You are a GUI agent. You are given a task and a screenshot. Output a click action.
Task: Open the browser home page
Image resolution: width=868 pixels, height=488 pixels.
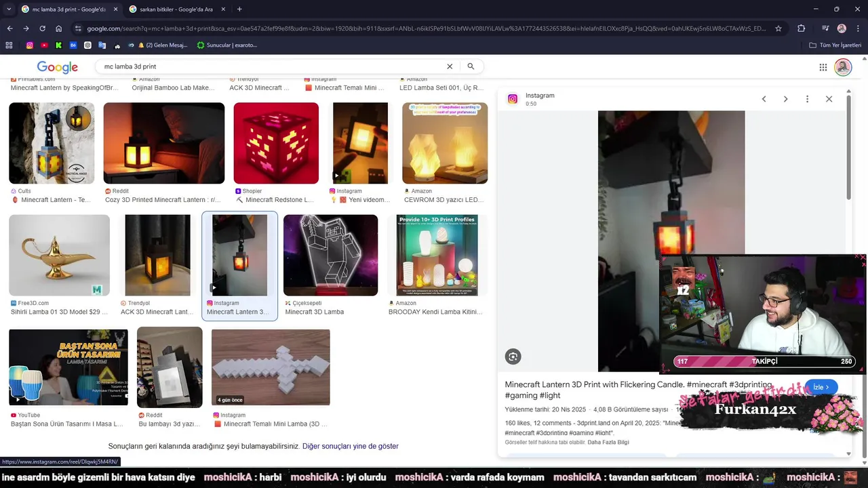click(59, 28)
